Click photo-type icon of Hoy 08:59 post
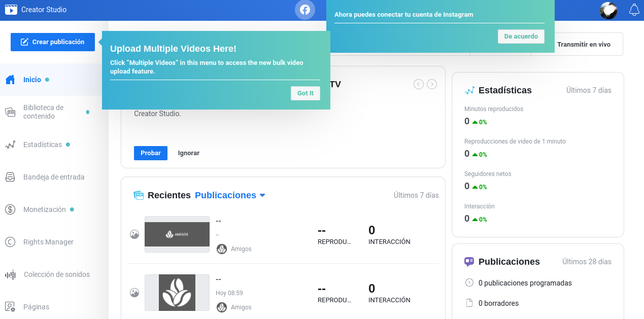The height and width of the screenshot is (319, 644). pyautogui.click(x=134, y=293)
